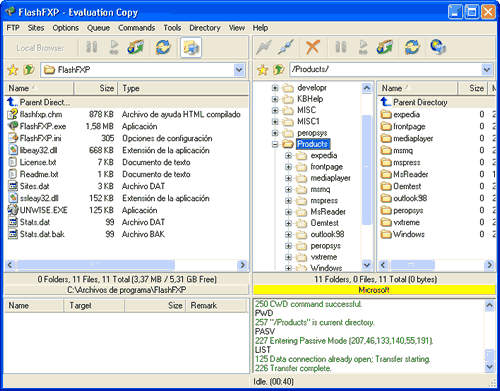Click the log pane scroll down arrow
The image size is (500, 391).
click(489, 366)
